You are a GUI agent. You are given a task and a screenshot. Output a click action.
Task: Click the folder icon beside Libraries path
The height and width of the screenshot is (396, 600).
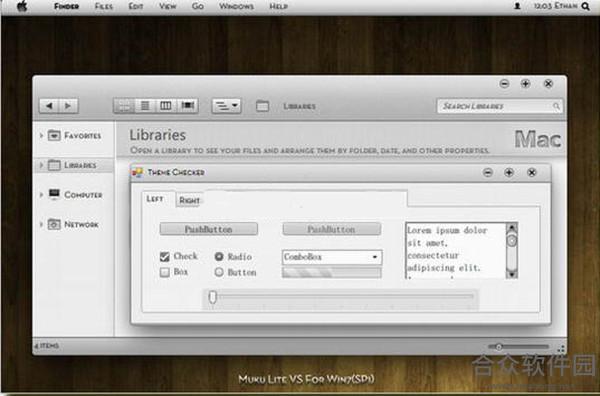coord(262,106)
